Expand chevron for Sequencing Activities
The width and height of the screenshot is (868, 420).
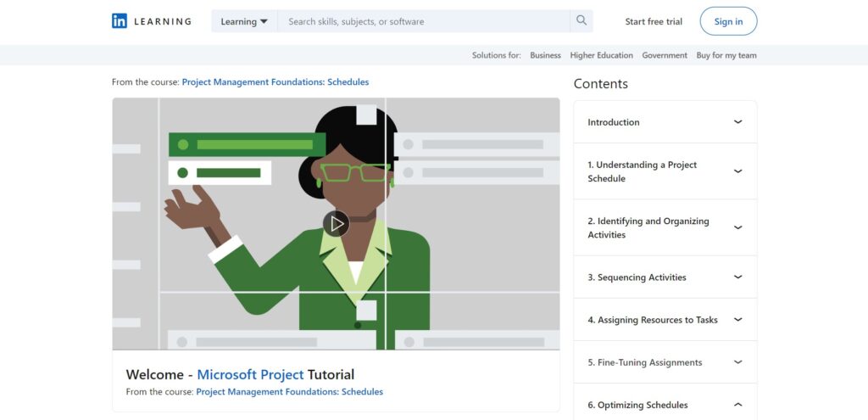point(737,277)
